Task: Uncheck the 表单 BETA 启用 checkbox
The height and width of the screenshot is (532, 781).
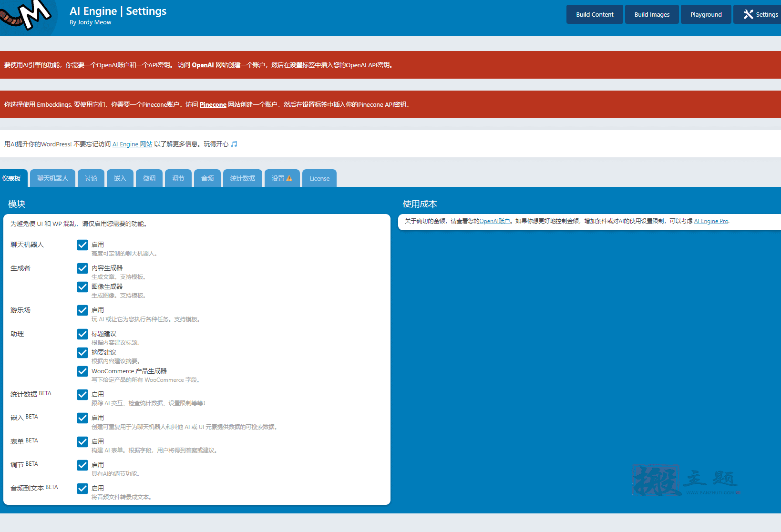Action: click(82, 442)
